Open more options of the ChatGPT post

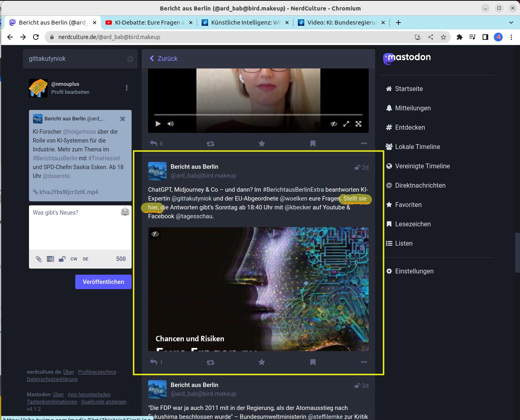[364, 362]
